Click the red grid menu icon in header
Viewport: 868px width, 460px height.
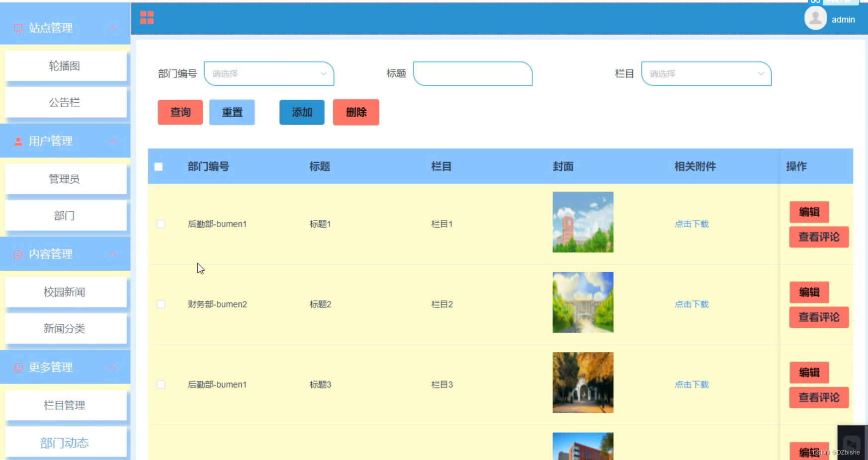point(147,18)
